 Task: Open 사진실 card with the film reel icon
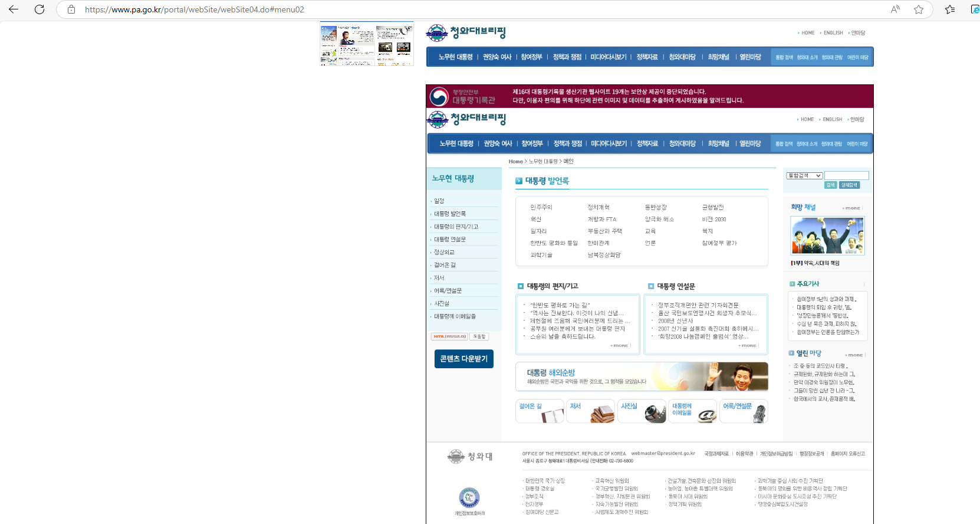[x=642, y=411]
